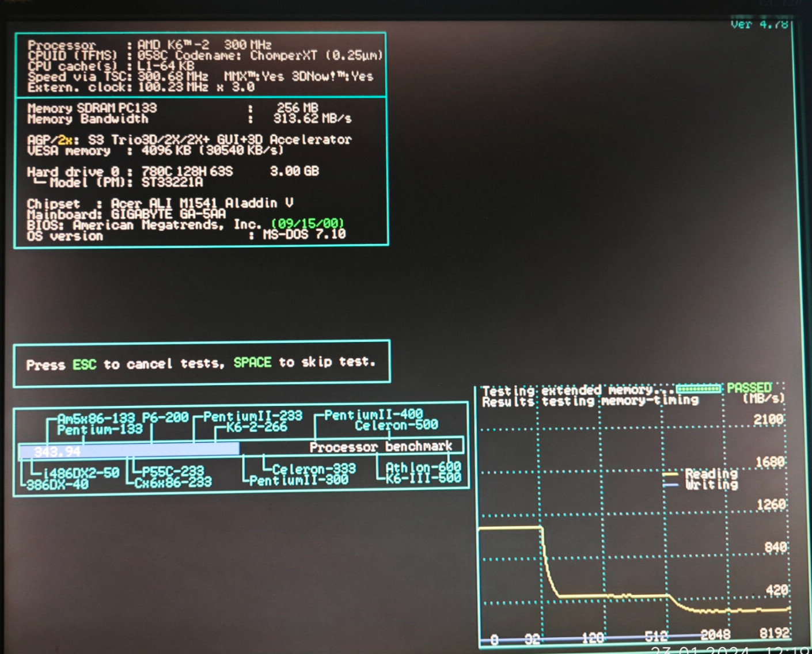Click the "Results testing memory-timing" heading

click(x=590, y=401)
